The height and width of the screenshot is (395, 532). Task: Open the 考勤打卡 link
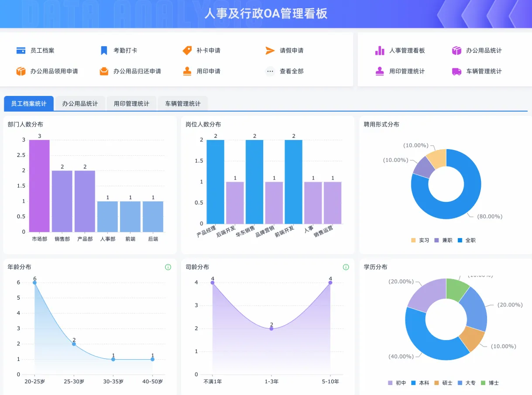(125, 51)
